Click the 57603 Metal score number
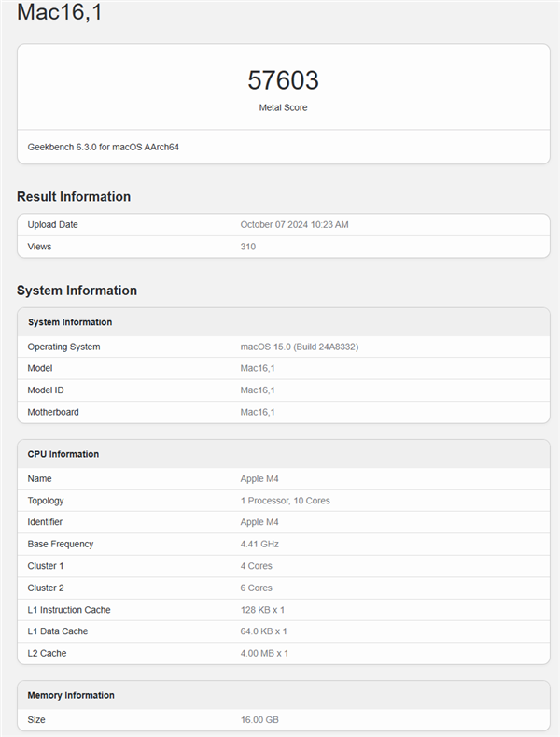Viewport: 560px width, 737px height. (x=283, y=80)
